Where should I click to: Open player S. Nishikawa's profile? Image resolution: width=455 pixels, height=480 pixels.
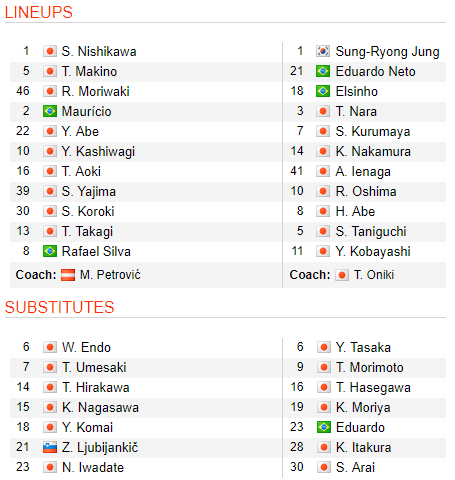click(99, 52)
